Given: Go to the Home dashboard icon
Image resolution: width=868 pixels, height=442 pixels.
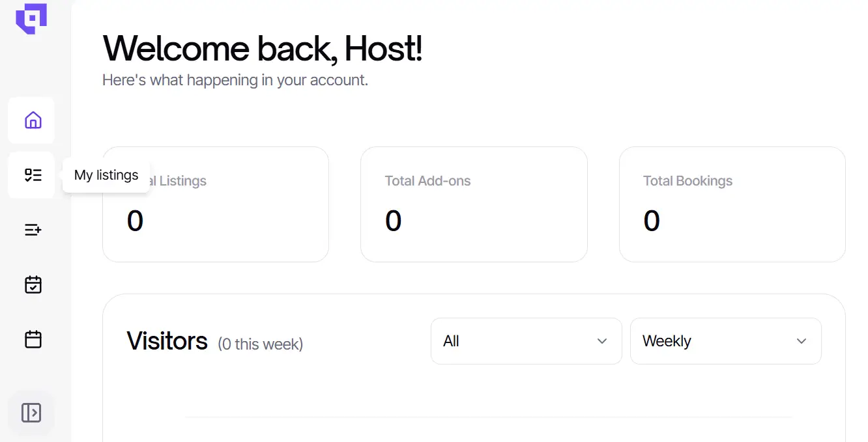Looking at the screenshot, I should [x=33, y=120].
